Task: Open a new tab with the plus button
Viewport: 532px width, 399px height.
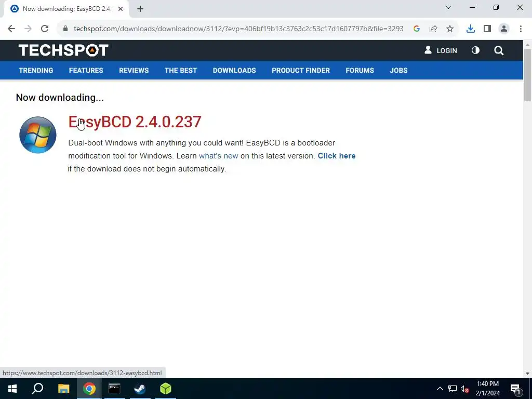Action: (140, 9)
